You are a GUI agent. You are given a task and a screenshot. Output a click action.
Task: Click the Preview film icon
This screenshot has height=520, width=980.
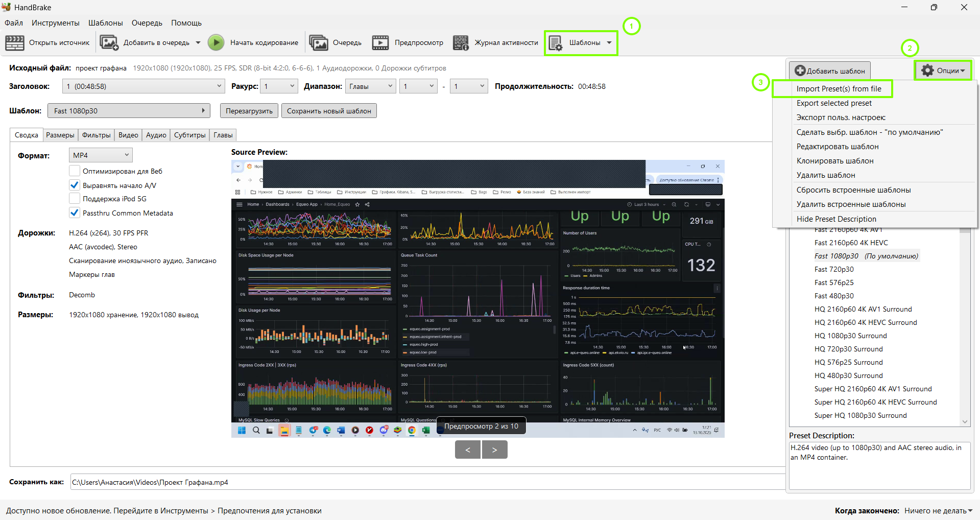pos(380,42)
